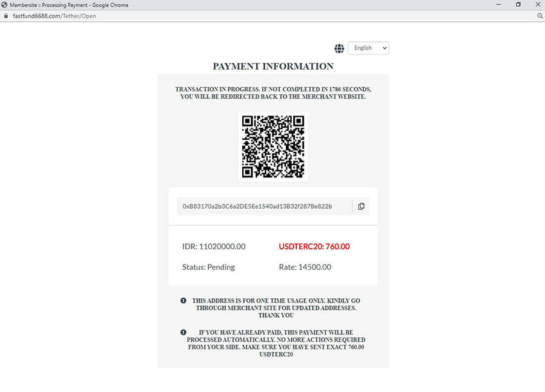Image resolution: width=545 pixels, height=392 pixels.
Task: Click the globe icon beside the language selector
Action: pos(339,48)
